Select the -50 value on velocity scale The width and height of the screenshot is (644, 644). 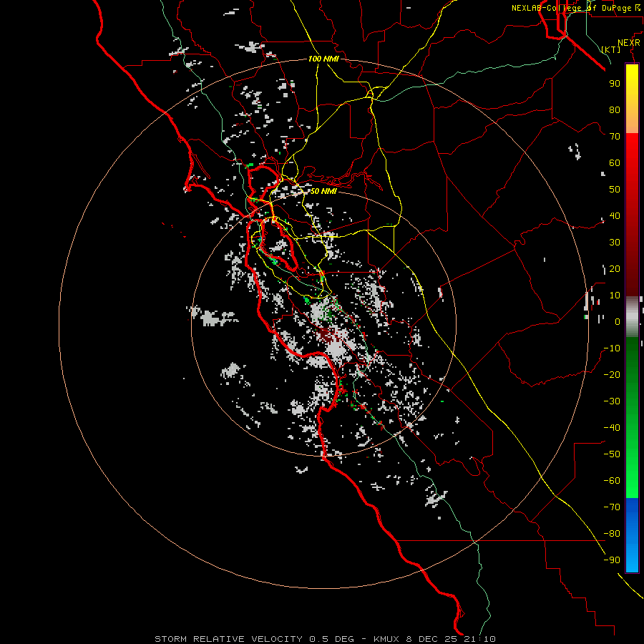click(612, 454)
